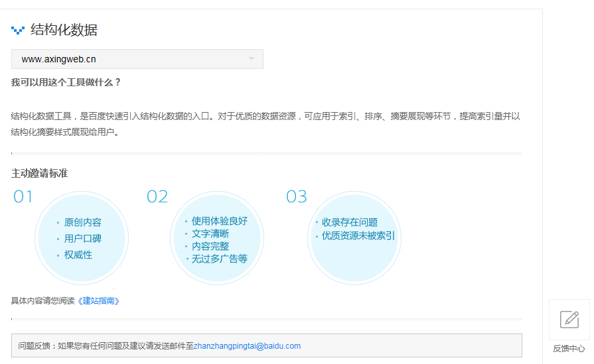The image size is (594, 364).
Task: Click the step number 03
Action: 297,197
